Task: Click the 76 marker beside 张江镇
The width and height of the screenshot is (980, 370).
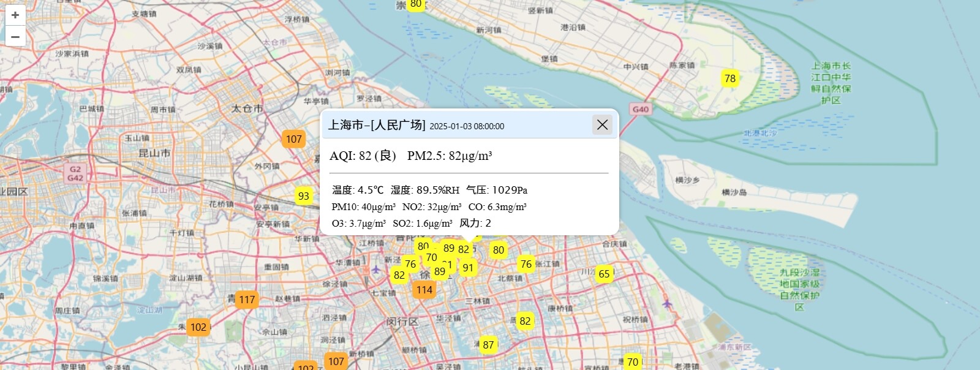Action: click(526, 264)
